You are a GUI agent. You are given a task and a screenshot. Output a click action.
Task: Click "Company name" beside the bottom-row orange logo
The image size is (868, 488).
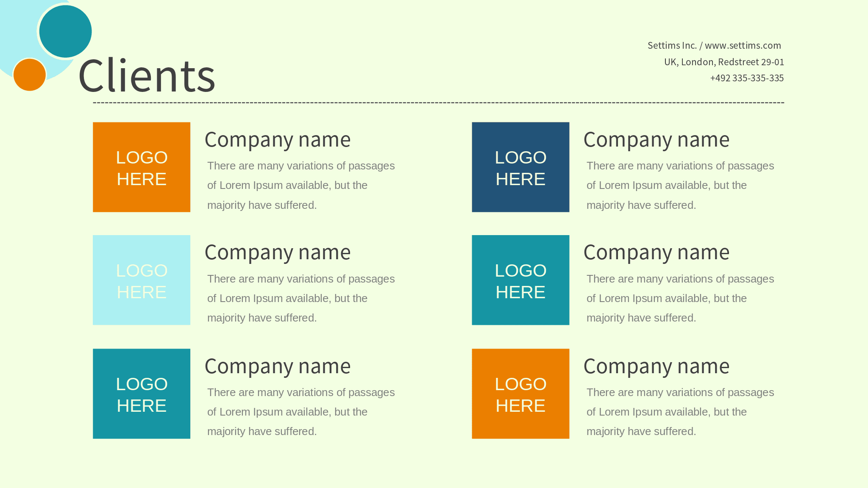(x=657, y=366)
